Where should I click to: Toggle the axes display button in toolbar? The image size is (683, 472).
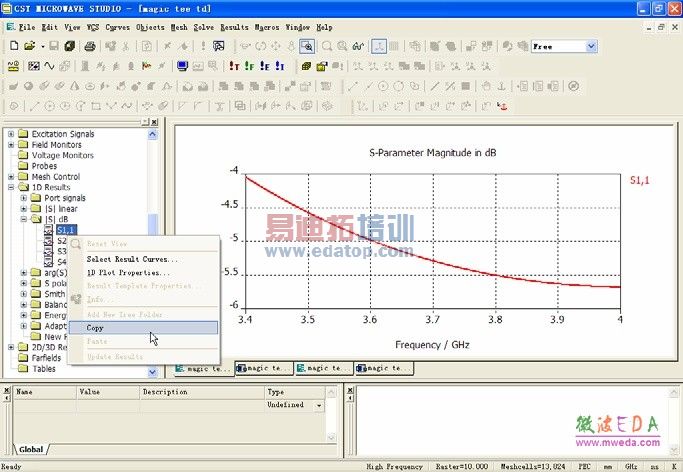point(379,46)
